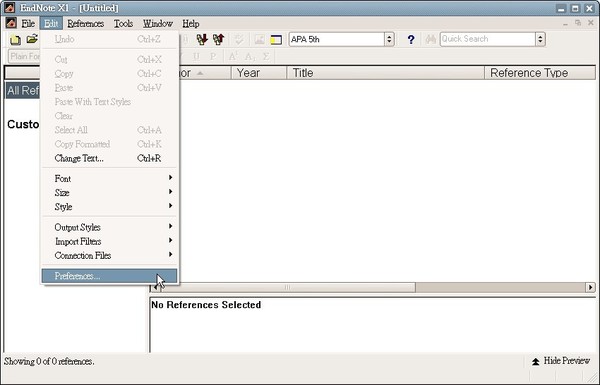
Task: Click the Underline U formatting icon
Action: pyautogui.click(x=196, y=57)
